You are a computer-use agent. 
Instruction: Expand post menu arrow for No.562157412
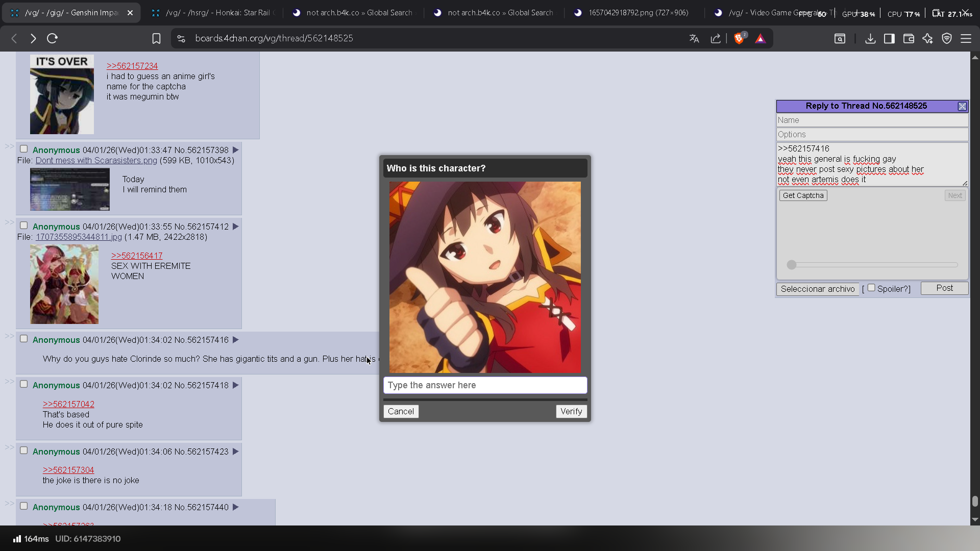(x=235, y=227)
